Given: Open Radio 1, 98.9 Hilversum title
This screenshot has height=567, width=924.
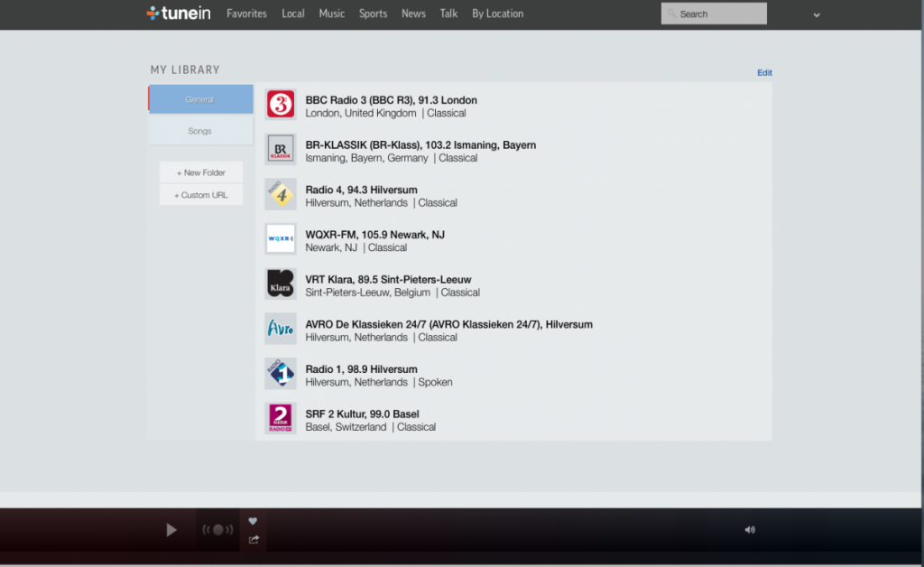Looking at the screenshot, I should (x=361, y=369).
